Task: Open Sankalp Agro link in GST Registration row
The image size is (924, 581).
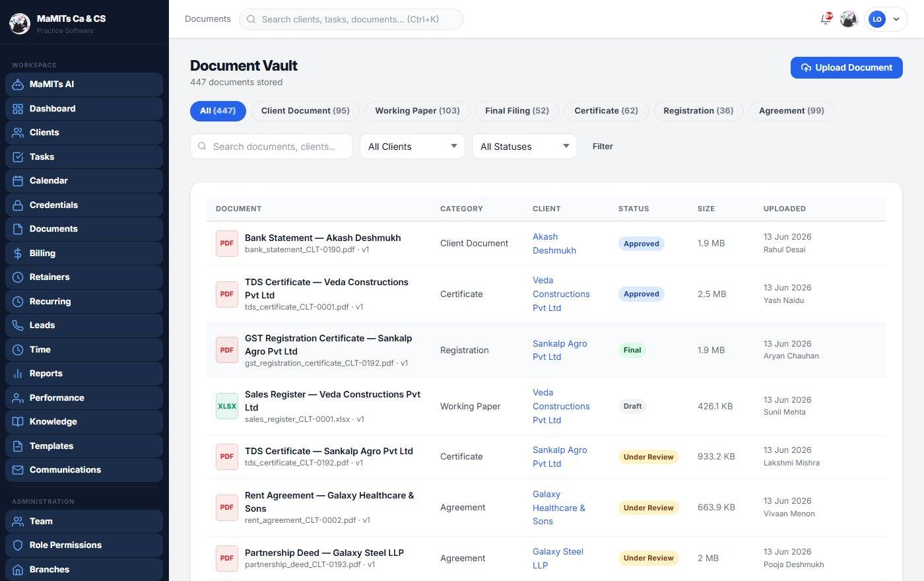Action: click(x=560, y=350)
